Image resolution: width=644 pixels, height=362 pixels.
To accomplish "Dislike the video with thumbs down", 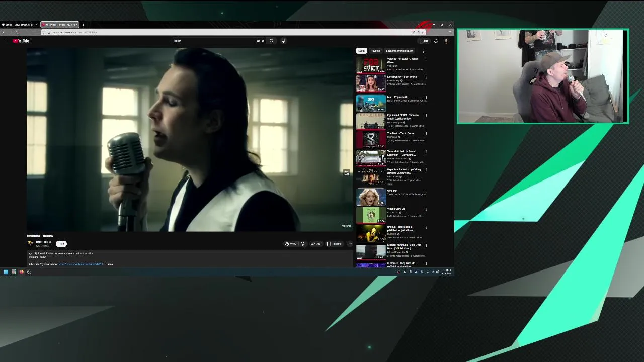I will [x=302, y=244].
